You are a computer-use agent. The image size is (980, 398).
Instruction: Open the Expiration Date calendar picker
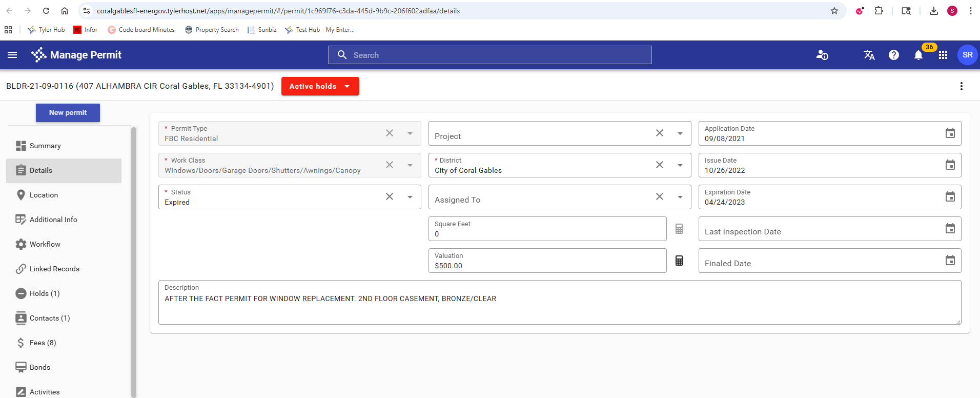coord(950,197)
